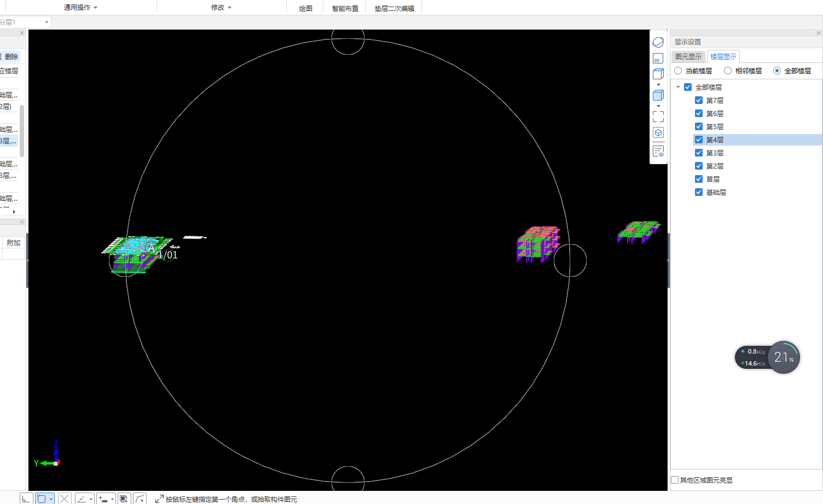The height and width of the screenshot is (504, 823).
Task: Switch to the 图元显示 tab
Action: click(x=688, y=56)
